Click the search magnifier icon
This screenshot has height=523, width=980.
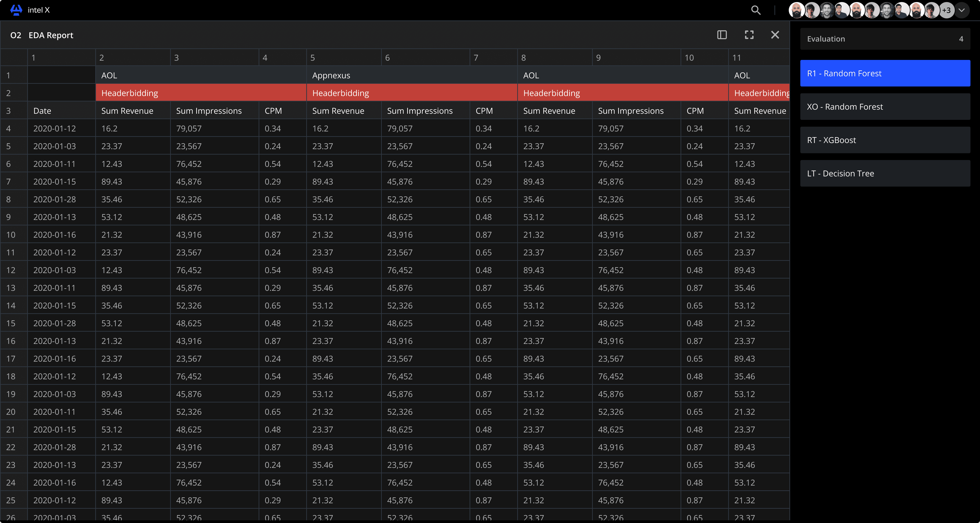756,10
